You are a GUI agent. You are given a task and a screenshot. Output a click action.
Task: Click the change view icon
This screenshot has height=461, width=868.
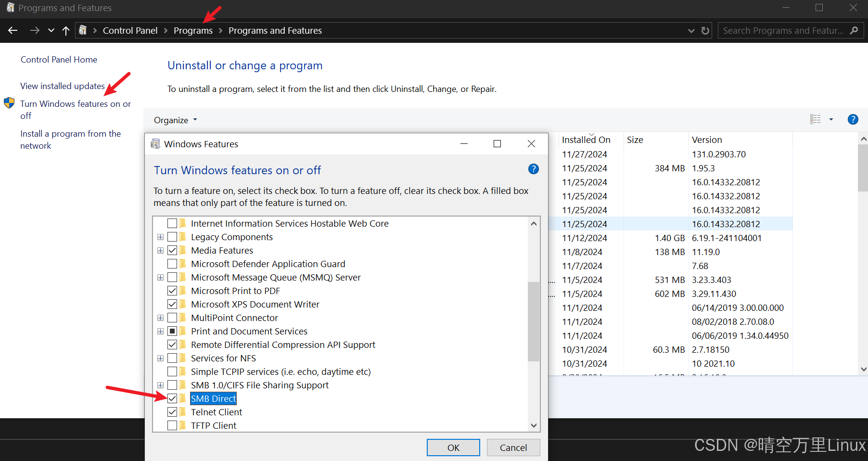point(816,119)
